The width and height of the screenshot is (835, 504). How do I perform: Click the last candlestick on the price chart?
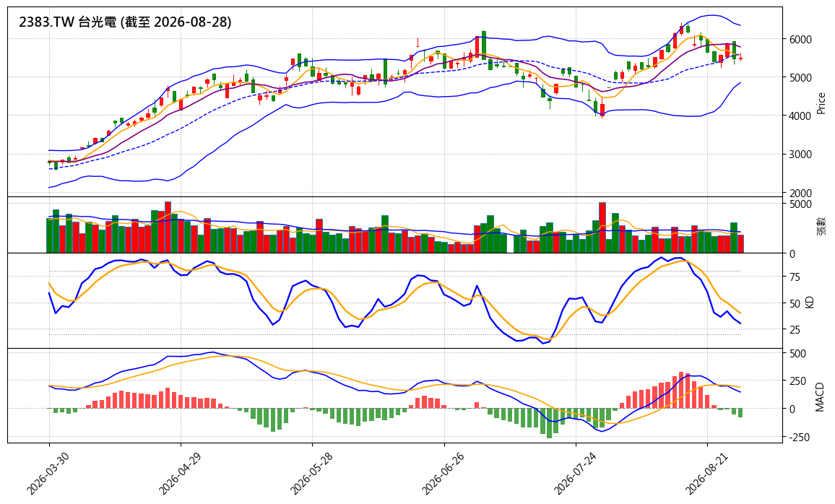[x=740, y=58]
